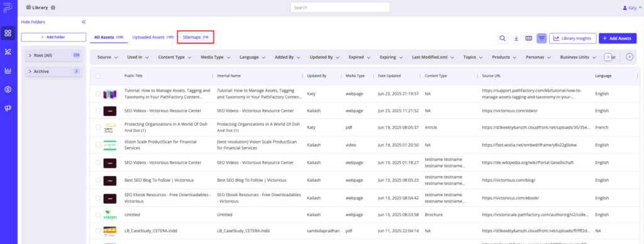The width and height of the screenshot is (644, 244).
Task: Open the Expired filter dropdown
Action: point(360,57)
